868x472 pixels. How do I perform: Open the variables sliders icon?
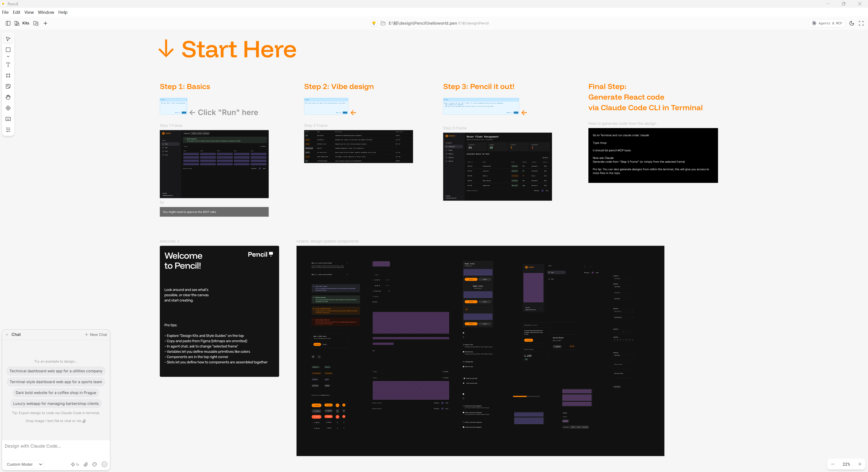8,130
